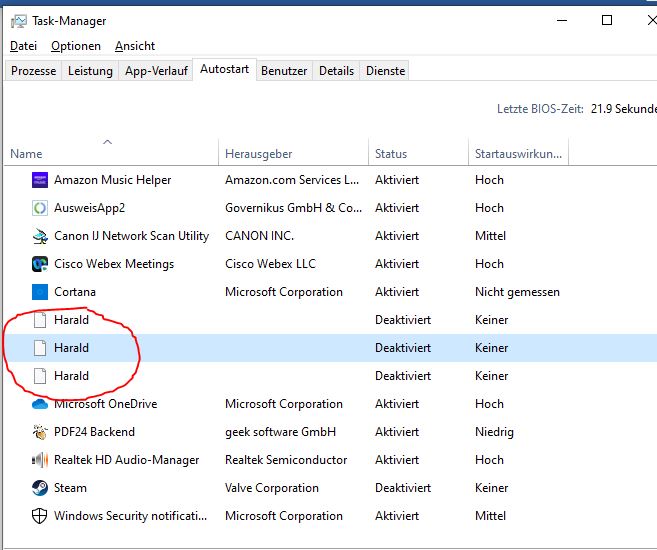Toggle sort order arrow above Name

[108, 142]
